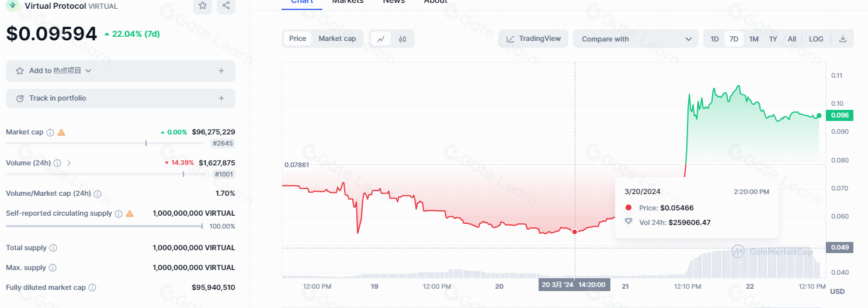Click the info icon beside Total supply
The height and width of the screenshot is (308, 868).
pos(53,248)
